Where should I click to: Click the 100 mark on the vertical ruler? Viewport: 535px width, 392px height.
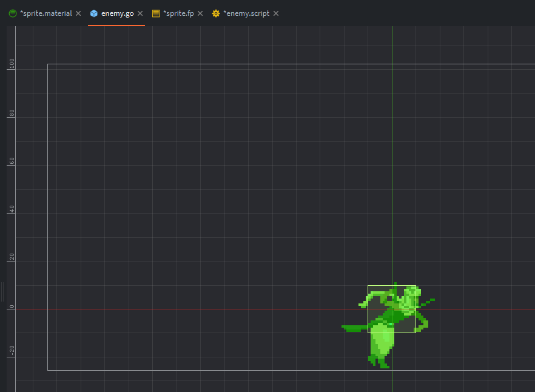[x=11, y=65]
